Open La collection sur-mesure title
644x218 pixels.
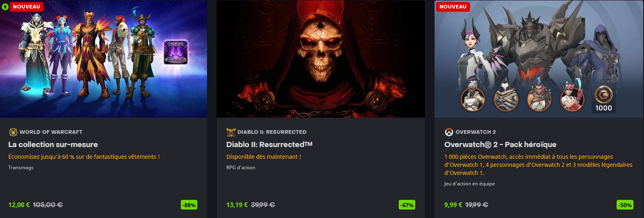[x=53, y=144]
